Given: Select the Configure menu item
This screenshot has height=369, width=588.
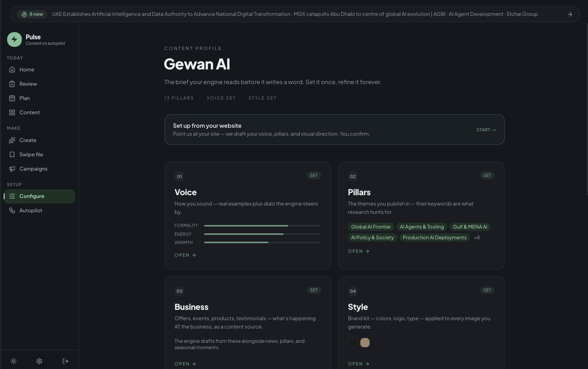Looking at the screenshot, I should [x=39, y=196].
